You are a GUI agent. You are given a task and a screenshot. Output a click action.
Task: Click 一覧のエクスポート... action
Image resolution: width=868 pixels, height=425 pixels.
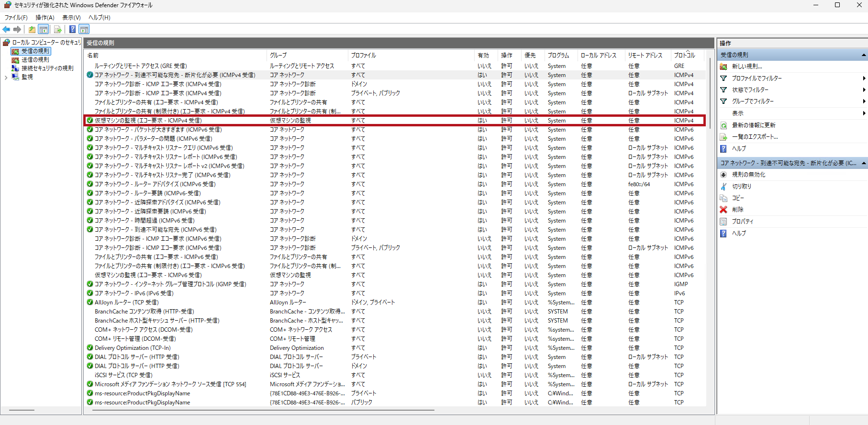tap(755, 137)
